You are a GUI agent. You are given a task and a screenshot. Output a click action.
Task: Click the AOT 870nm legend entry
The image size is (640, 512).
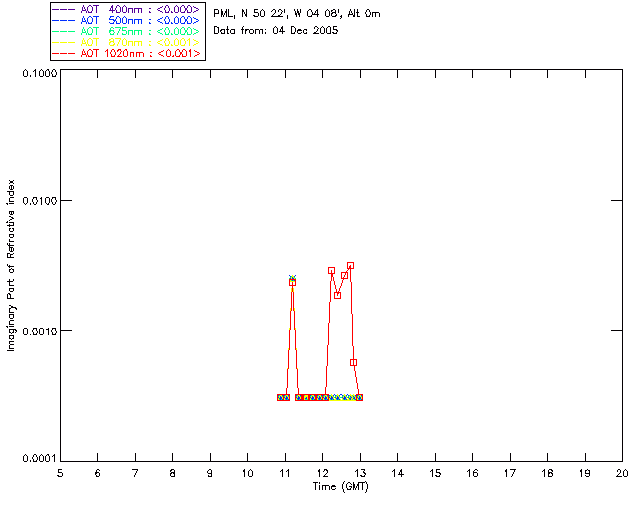click(127, 42)
